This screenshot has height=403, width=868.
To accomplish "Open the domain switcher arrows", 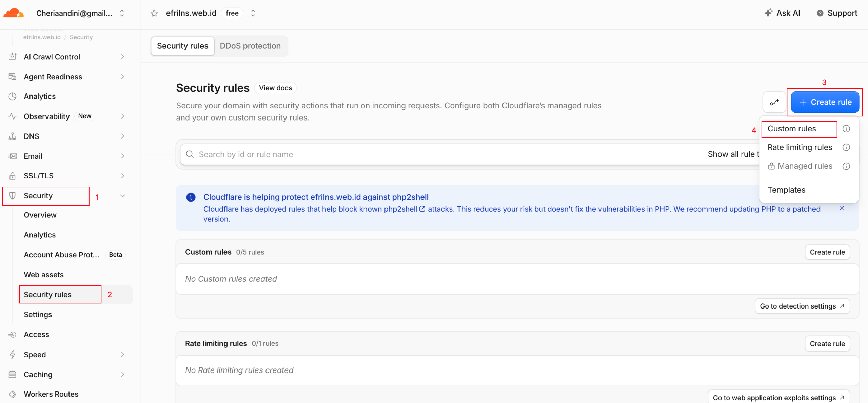I will tap(253, 13).
